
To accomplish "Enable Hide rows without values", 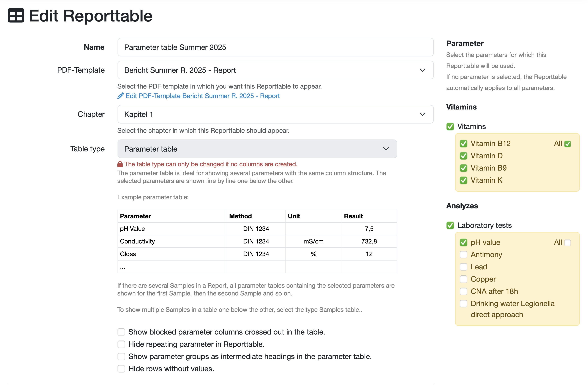I will 121,369.
